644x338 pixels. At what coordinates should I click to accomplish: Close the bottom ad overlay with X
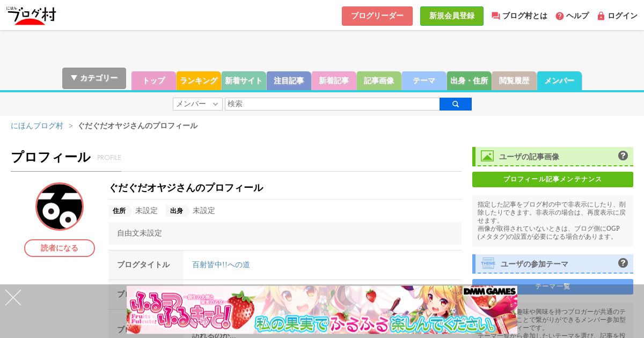13,298
